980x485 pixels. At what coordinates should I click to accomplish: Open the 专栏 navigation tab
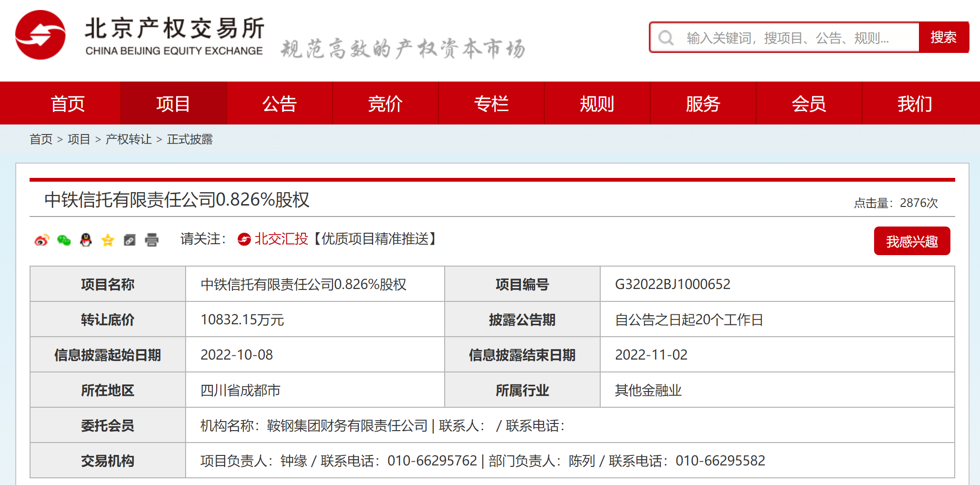(x=491, y=103)
